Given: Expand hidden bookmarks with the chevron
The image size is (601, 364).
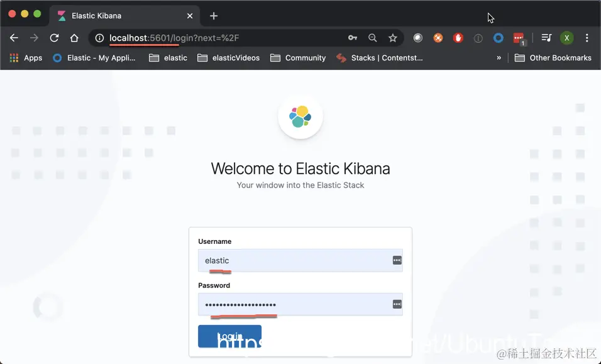Looking at the screenshot, I should point(499,58).
